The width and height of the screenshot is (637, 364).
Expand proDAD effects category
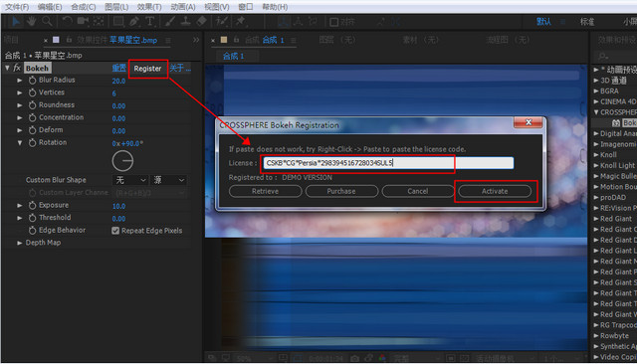coord(595,198)
